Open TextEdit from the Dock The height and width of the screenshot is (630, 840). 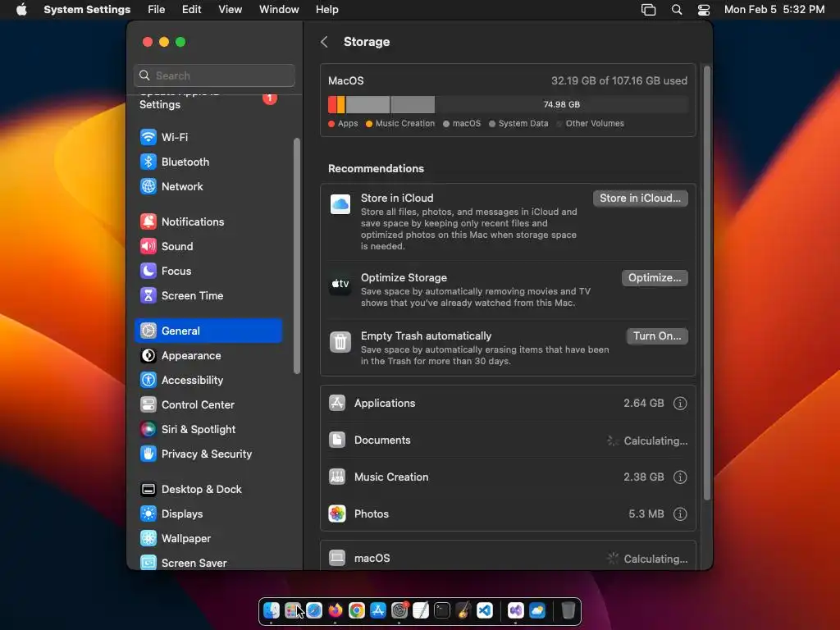pos(421,610)
